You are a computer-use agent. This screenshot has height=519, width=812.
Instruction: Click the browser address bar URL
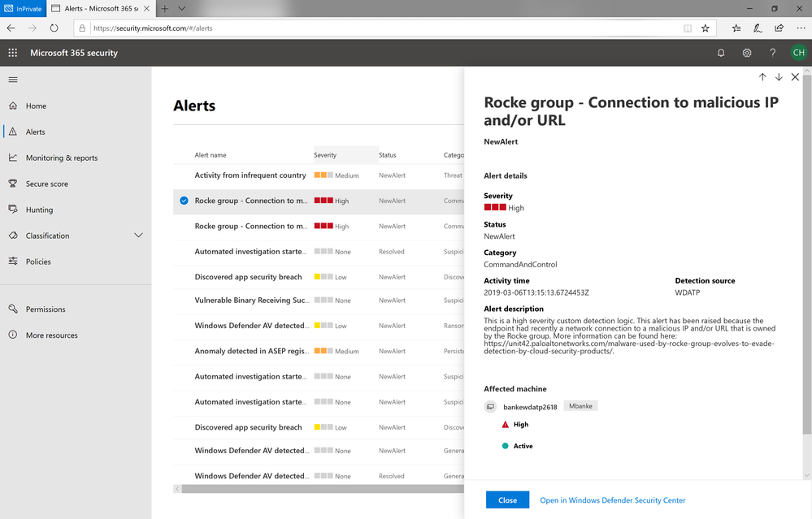153,28
